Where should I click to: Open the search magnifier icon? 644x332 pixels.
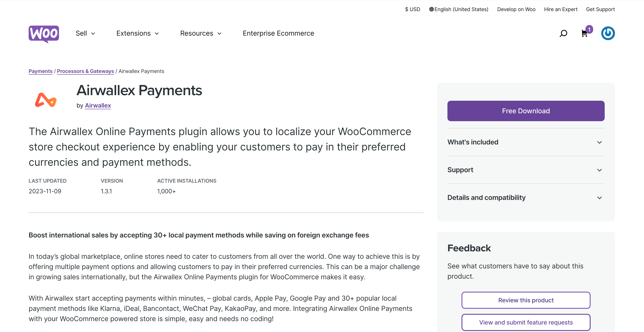coord(563,33)
